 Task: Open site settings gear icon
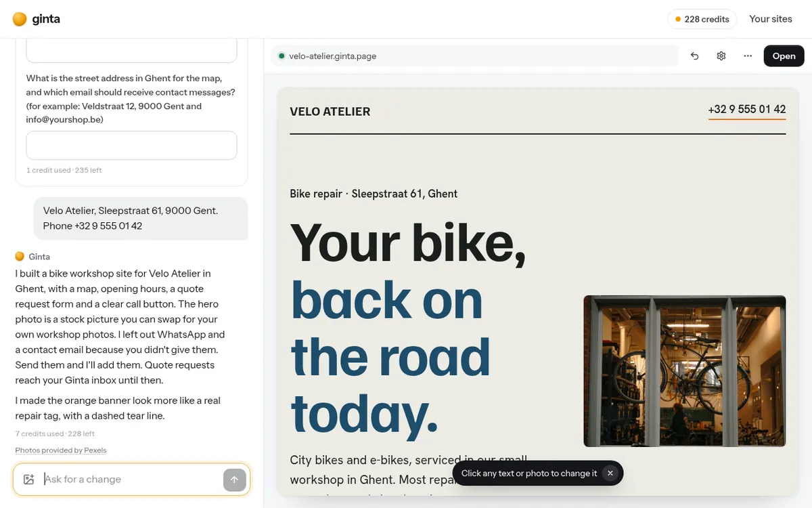pos(721,56)
